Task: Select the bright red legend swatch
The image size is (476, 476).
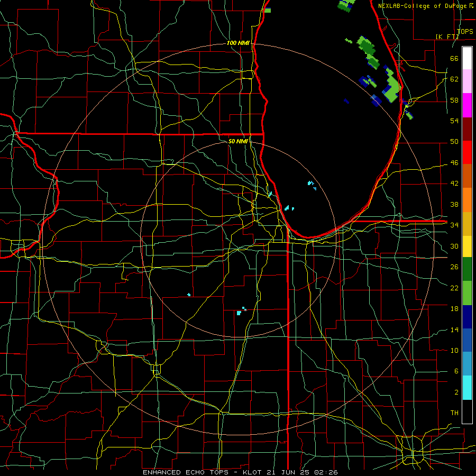Action: point(467,152)
